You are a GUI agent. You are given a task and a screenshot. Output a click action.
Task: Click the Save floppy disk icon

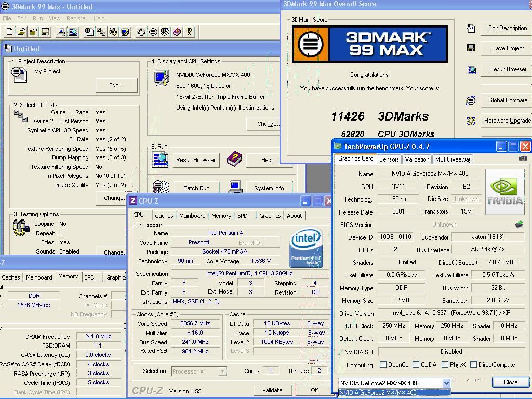(46, 32)
